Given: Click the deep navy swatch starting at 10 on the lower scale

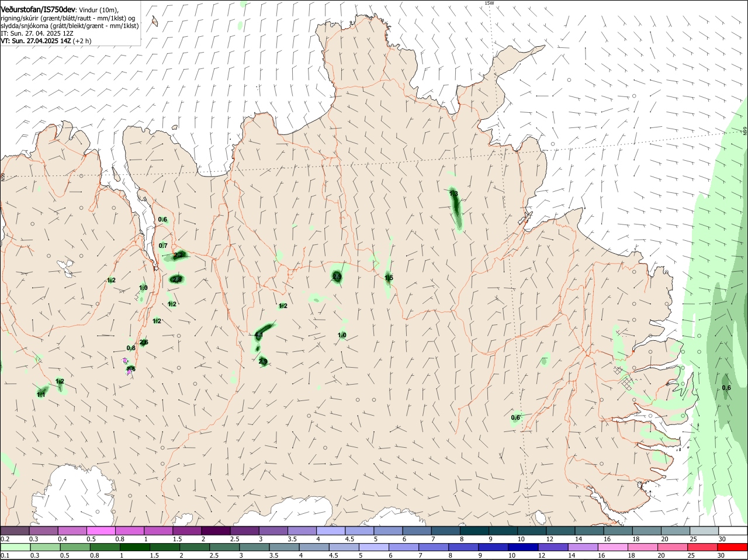Looking at the screenshot, I should pyautogui.click(x=522, y=547).
